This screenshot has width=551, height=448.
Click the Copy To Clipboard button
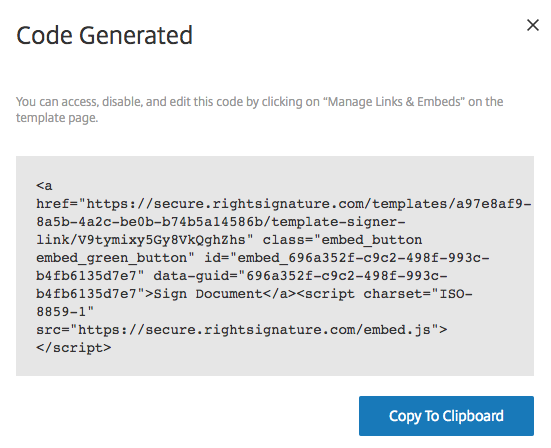[x=446, y=416]
